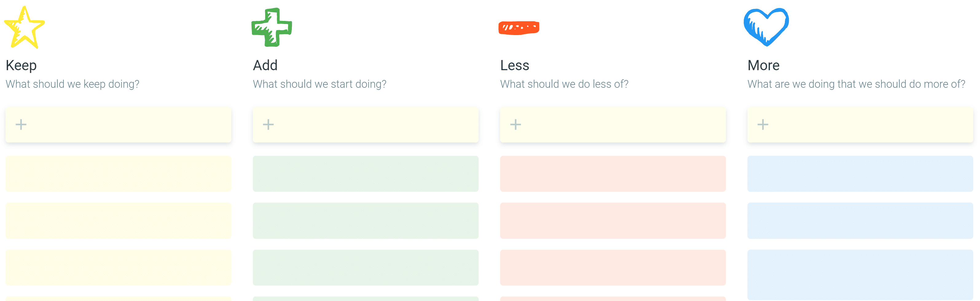The width and height of the screenshot is (980, 301).
Task: Select second green placeholder card in Add column
Action: tap(366, 221)
